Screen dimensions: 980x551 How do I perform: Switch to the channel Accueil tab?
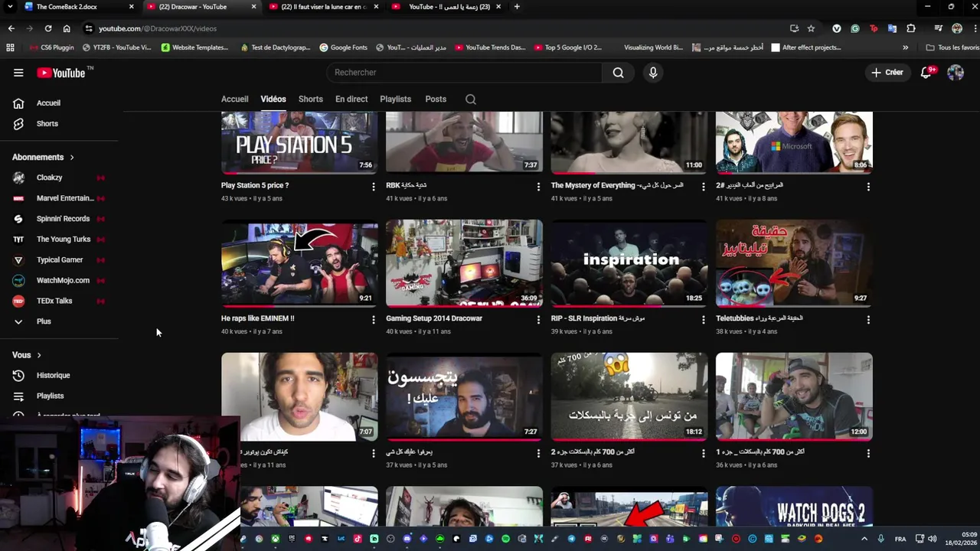click(x=234, y=99)
